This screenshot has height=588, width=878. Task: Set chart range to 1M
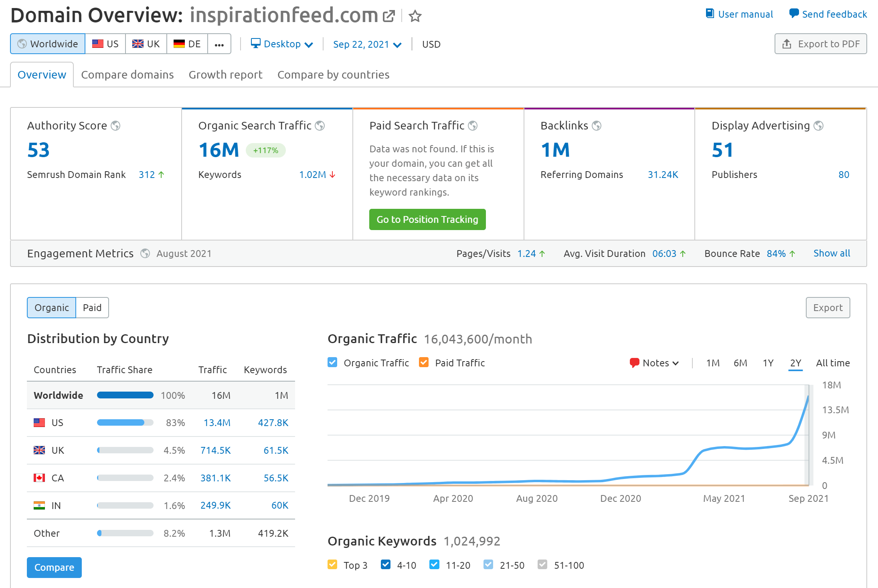click(713, 363)
